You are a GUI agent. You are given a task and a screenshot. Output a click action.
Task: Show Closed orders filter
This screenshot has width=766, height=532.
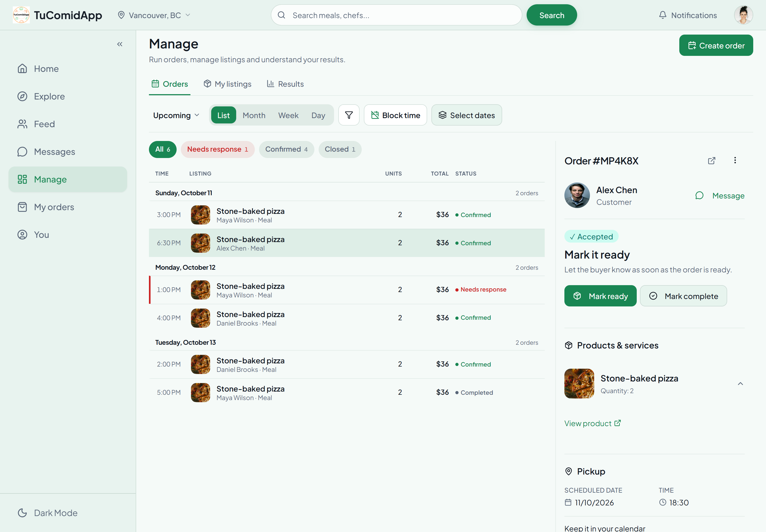[340, 149]
